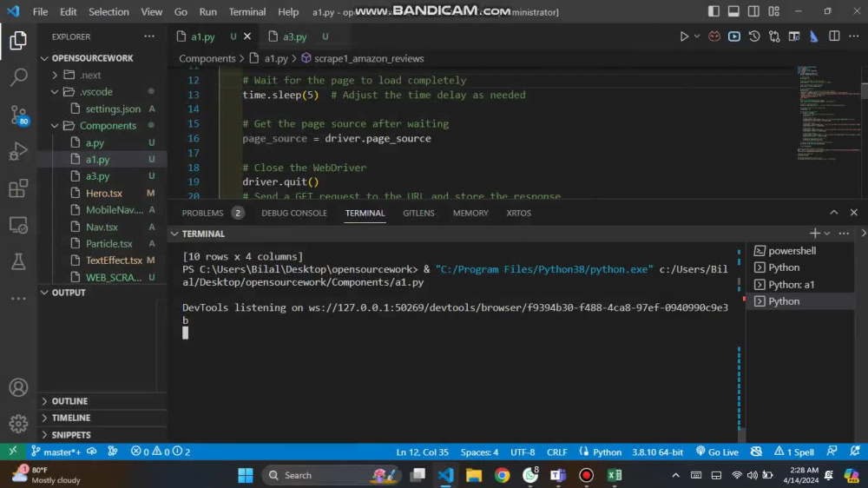Screen dimensions: 868x488
Task: Close the bottom panel
Action: (853, 213)
